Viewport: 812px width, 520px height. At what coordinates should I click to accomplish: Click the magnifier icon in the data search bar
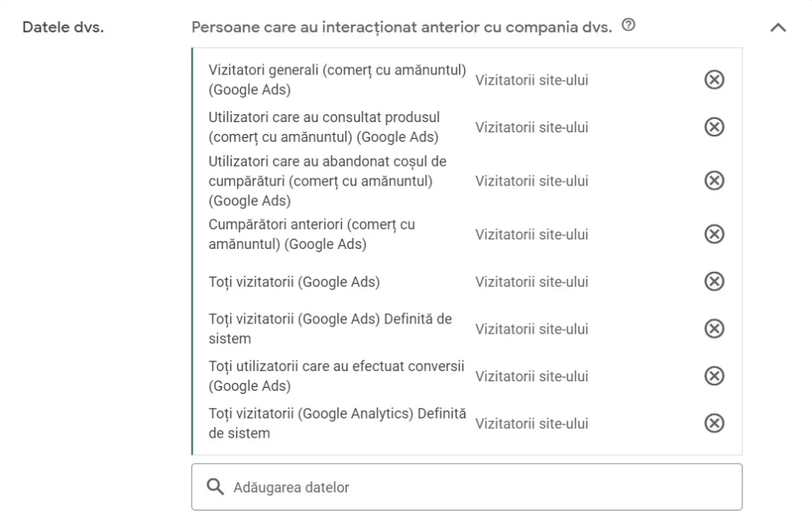tap(214, 486)
